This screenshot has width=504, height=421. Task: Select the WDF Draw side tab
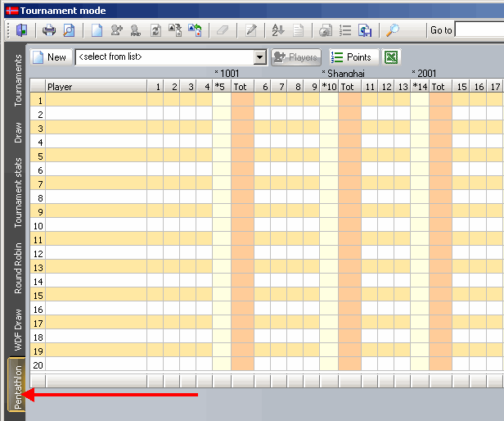tap(18, 330)
